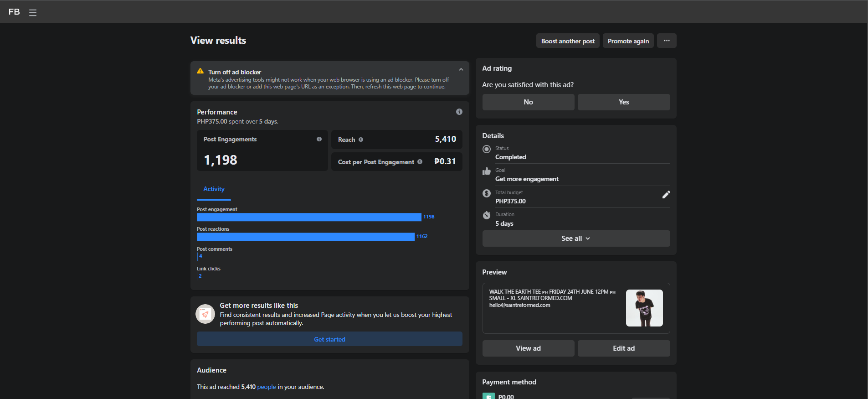Click the 1,198 Post Engagements number
This screenshot has width=868, height=399.
tap(221, 160)
